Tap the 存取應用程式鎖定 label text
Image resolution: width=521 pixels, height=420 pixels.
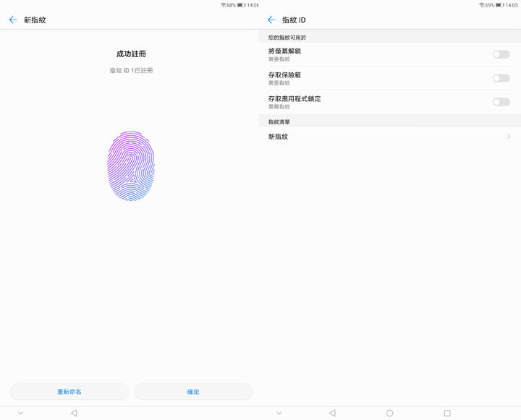(x=295, y=98)
